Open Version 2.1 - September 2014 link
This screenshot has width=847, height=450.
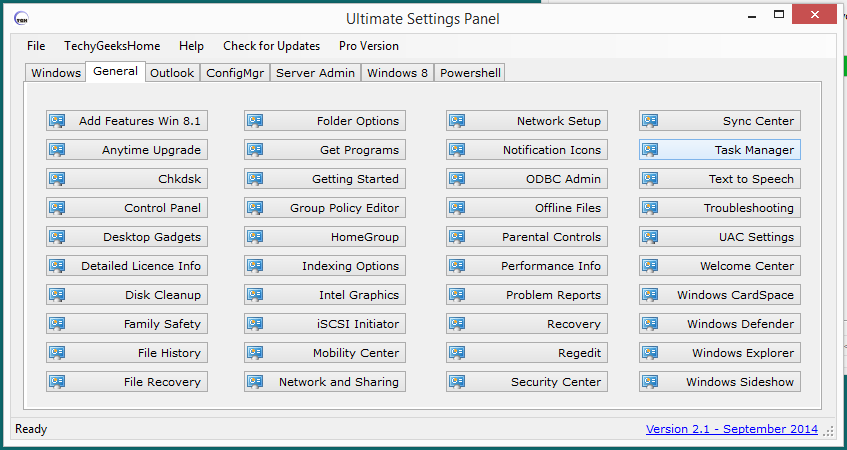732,429
